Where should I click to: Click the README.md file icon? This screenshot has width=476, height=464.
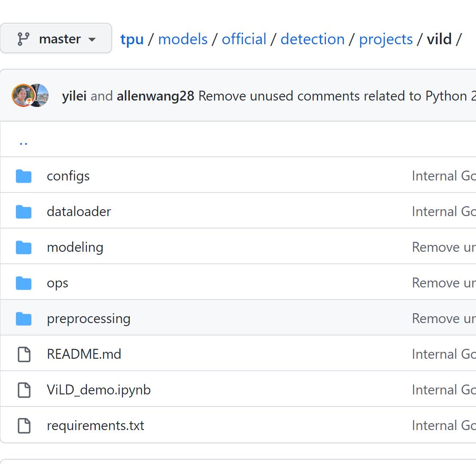pyautogui.click(x=24, y=354)
